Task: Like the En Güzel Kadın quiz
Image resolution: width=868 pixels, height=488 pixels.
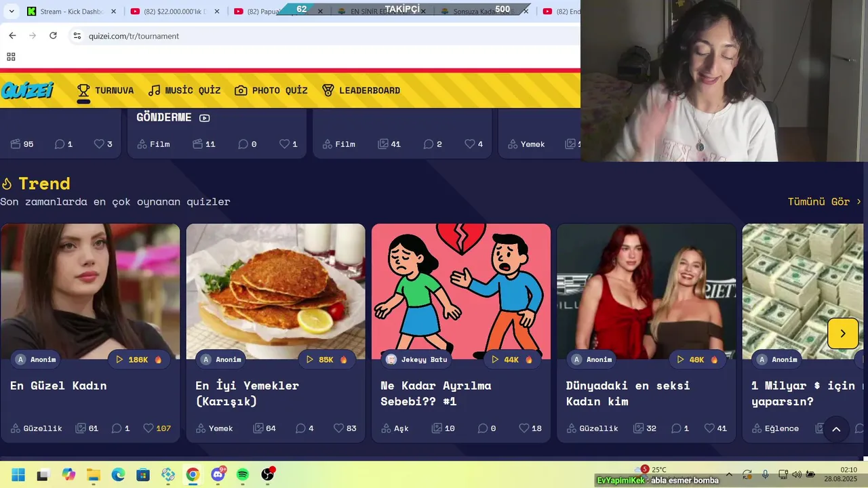Action: pyautogui.click(x=157, y=428)
